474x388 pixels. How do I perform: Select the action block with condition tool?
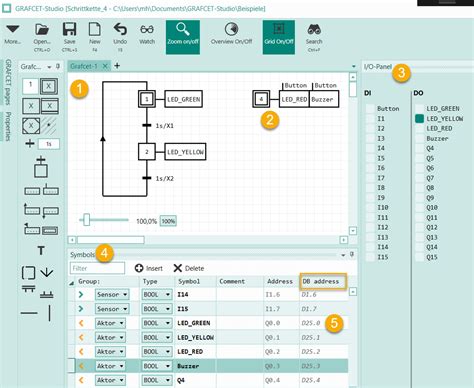pyautogui.click(x=51, y=189)
